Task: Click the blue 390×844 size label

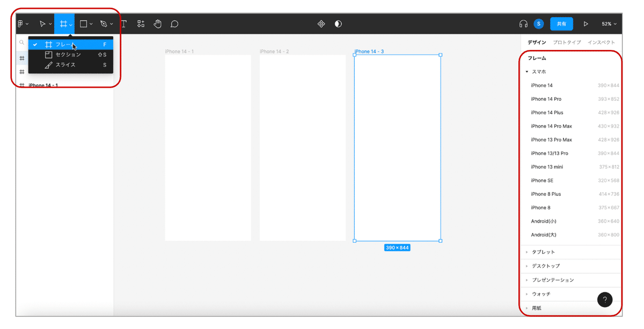Action: pyautogui.click(x=397, y=248)
